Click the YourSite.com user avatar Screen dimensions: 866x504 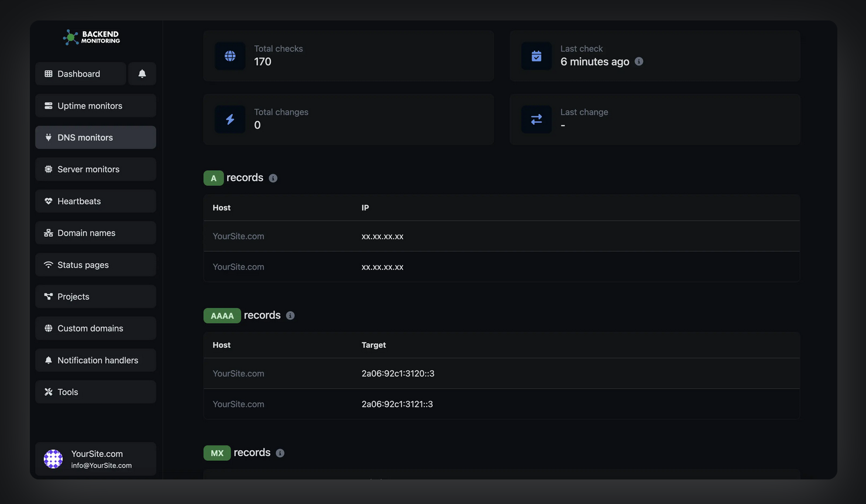(x=53, y=459)
